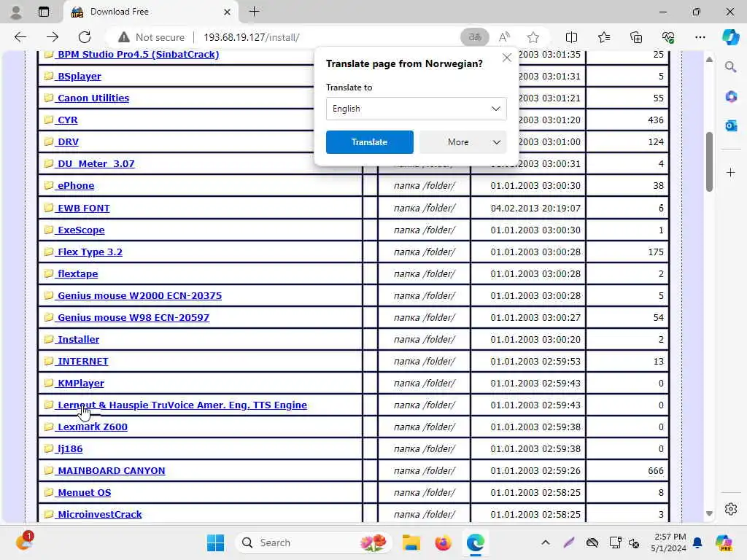Image resolution: width=747 pixels, height=560 pixels.
Task: Show translate options icon in address bar
Action: click(x=474, y=37)
